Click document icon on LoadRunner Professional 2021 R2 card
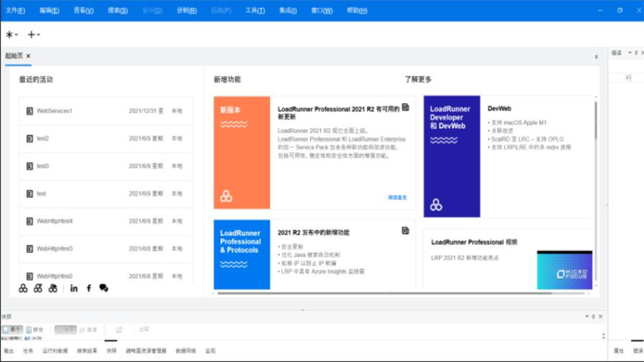Viewport: 644px width, 362px height. pos(405,107)
